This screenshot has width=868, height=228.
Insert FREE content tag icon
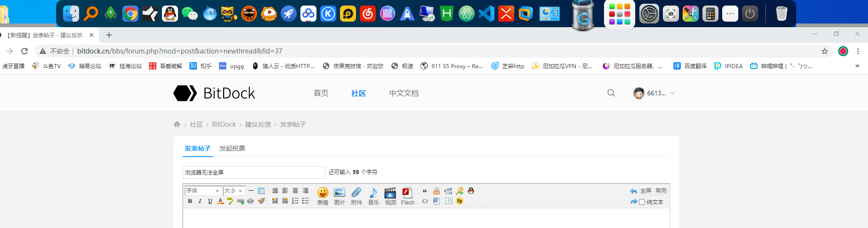(x=437, y=191)
